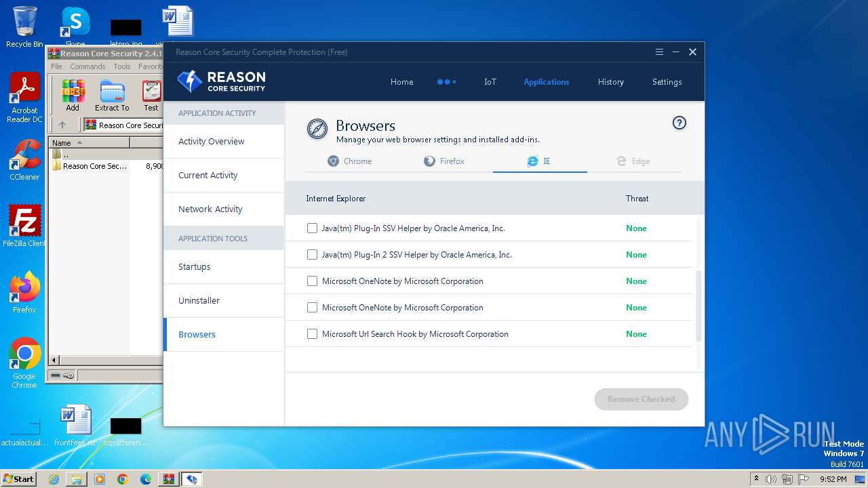Viewport: 868px width, 488px height.
Task: Open Applications in top navigation
Action: pos(547,82)
